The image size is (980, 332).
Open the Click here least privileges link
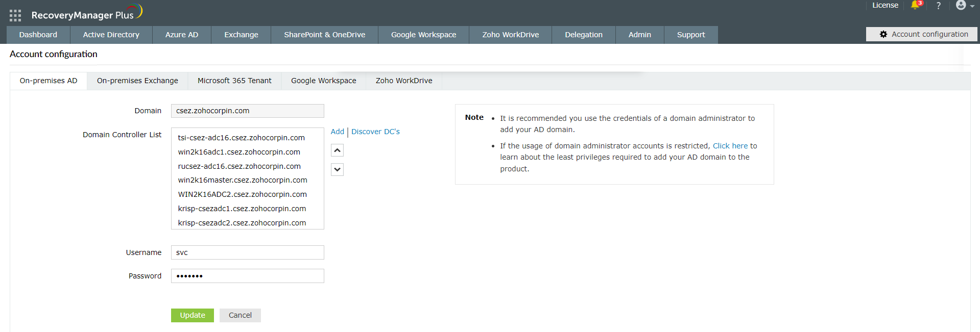click(x=730, y=146)
